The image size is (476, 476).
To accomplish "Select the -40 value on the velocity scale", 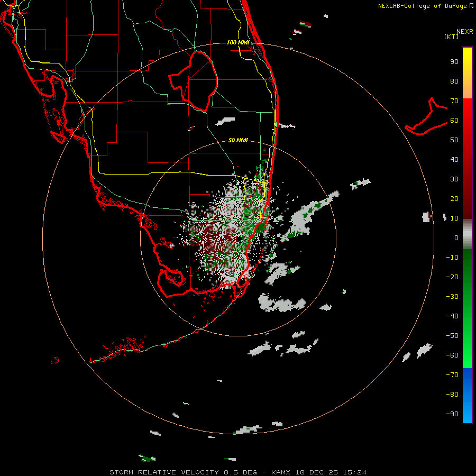I will click(x=452, y=316).
